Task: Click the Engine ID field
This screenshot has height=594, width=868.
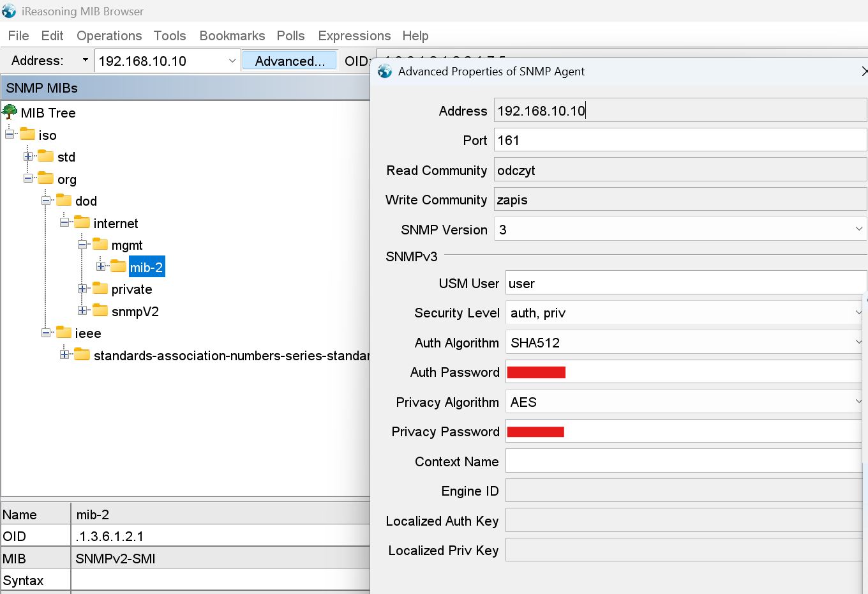Action: pos(684,491)
